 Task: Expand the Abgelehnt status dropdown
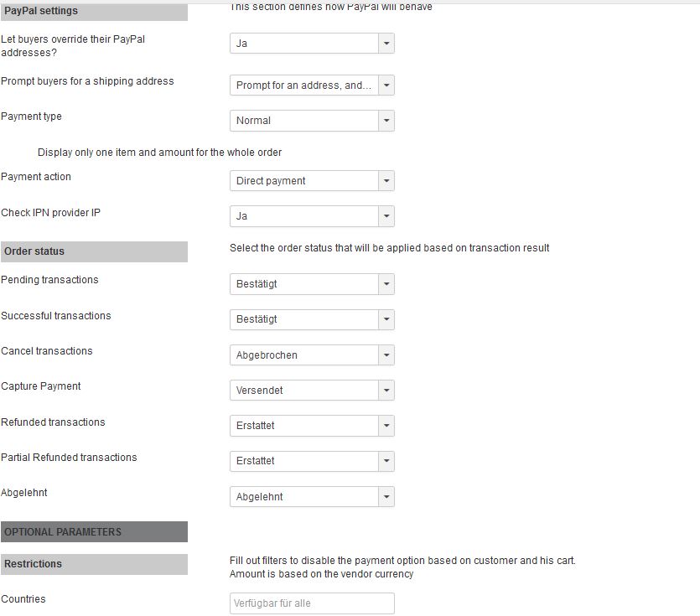[x=312, y=497]
